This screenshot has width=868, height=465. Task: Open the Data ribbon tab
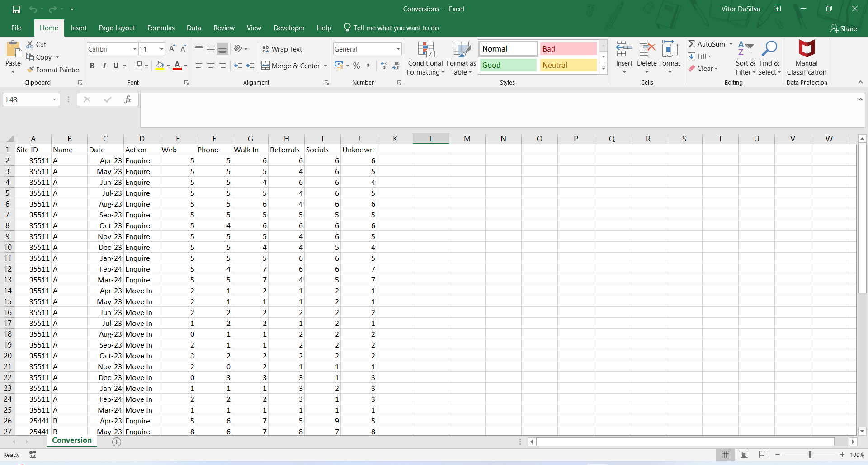[x=194, y=28]
